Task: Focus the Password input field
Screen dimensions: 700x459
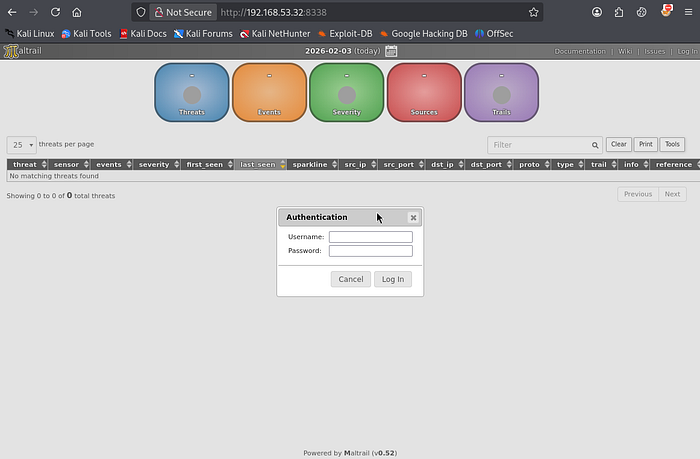Action: tap(371, 251)
